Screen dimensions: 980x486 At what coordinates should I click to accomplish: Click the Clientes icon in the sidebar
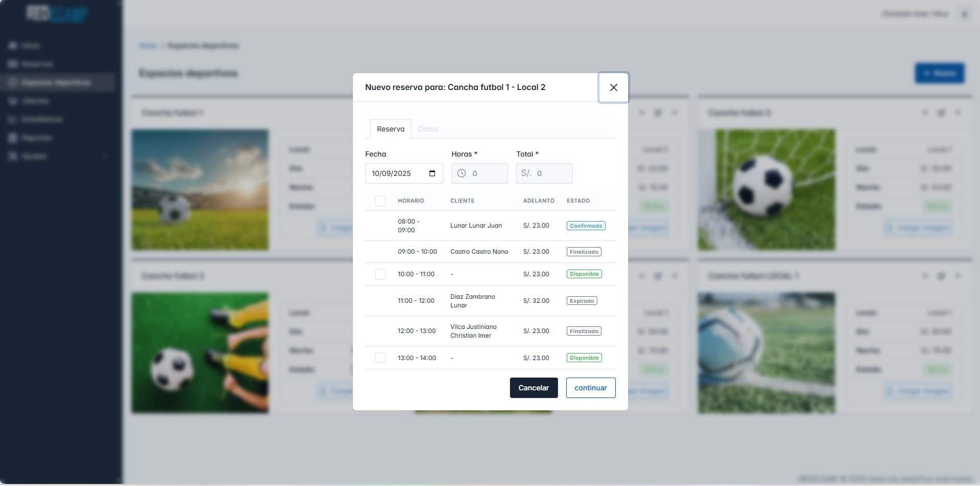[13, 101]
